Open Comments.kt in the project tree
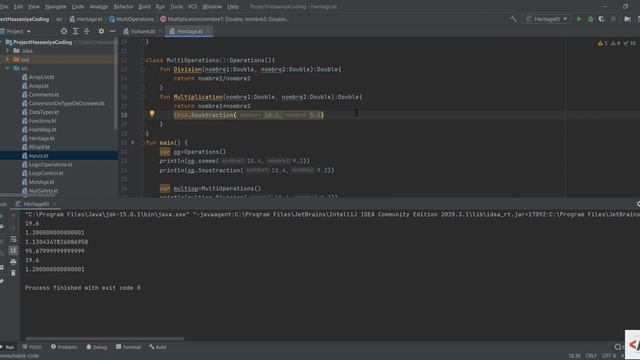 (x=44, y=95)
